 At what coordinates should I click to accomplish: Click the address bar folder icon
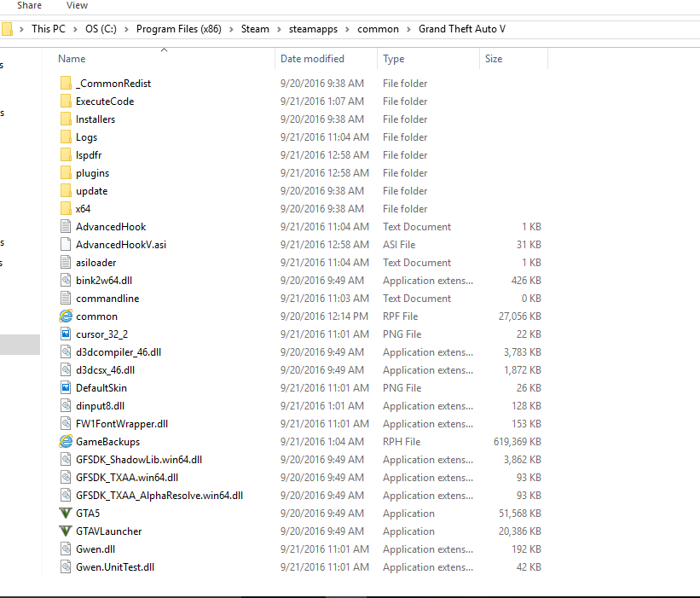click(x=7, y=29)
